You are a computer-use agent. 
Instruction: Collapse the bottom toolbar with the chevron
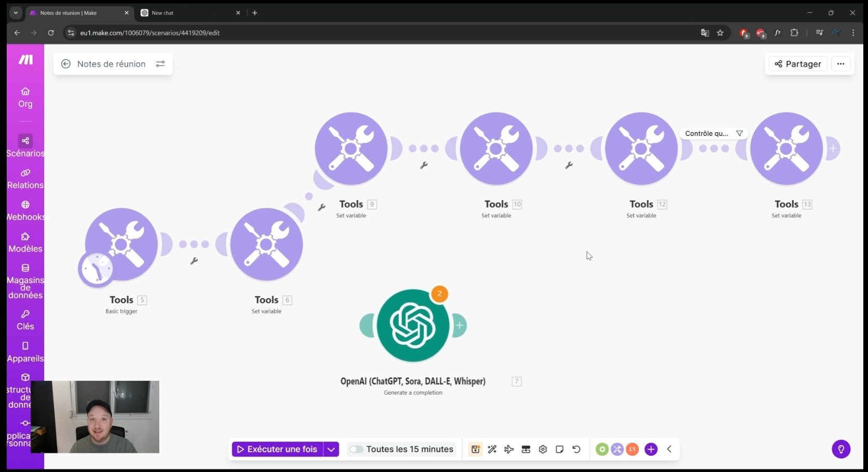point(669,449)
